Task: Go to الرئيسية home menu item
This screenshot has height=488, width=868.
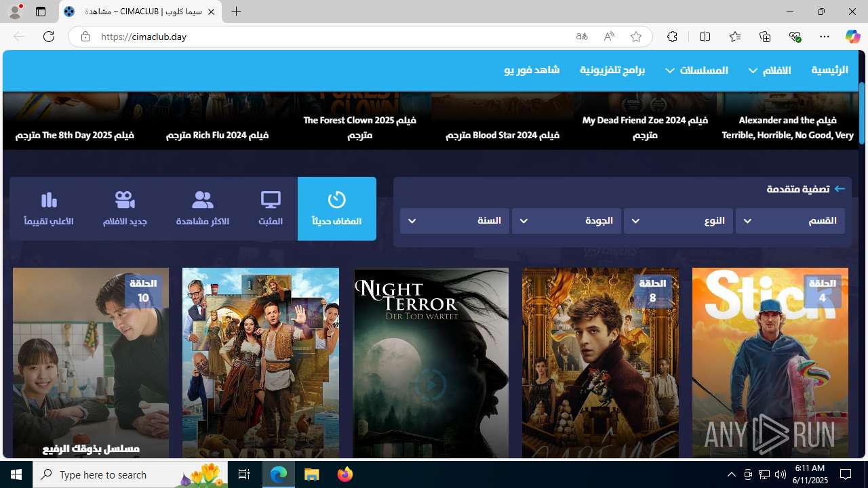Action: (x=829, y=70)
